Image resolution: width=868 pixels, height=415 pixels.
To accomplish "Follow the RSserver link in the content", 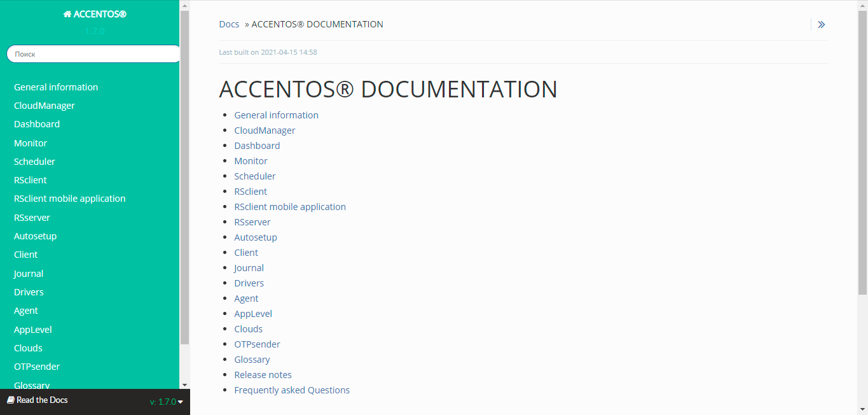I will (252, 222).
